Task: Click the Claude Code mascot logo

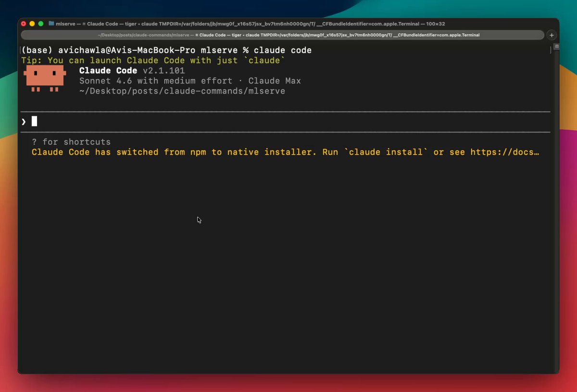Action: tap(45, 78)
